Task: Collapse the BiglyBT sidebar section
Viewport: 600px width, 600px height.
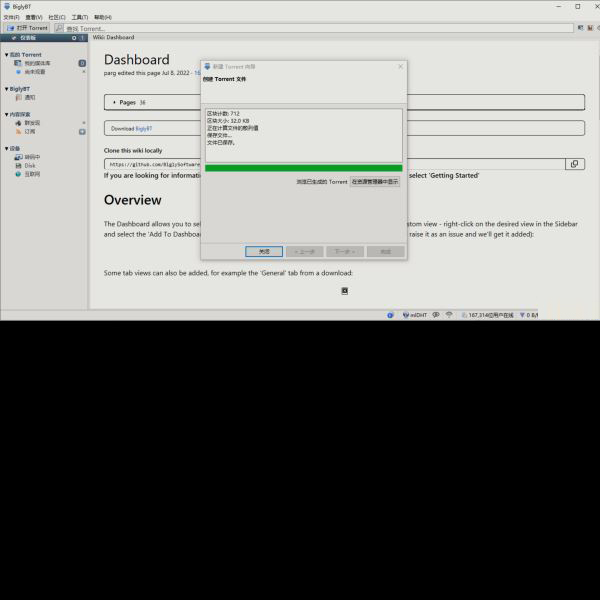Action: [7, 89]
